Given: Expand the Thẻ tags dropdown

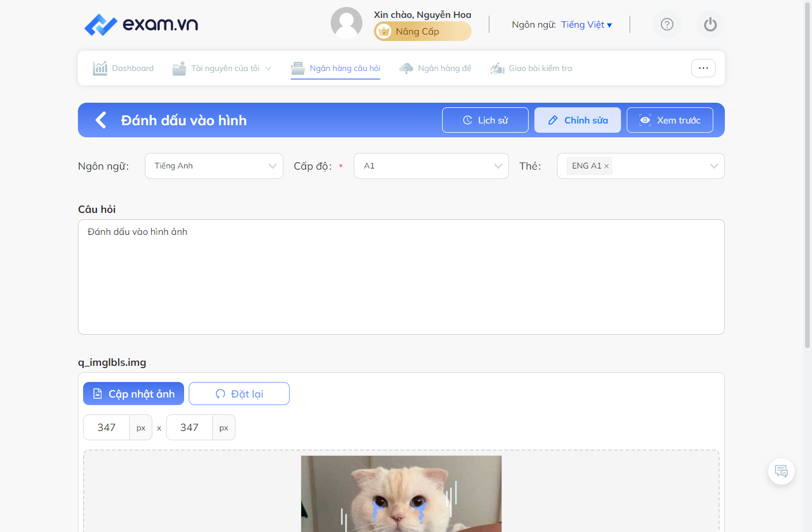Looking at the screenshot, I should point(641,166).
